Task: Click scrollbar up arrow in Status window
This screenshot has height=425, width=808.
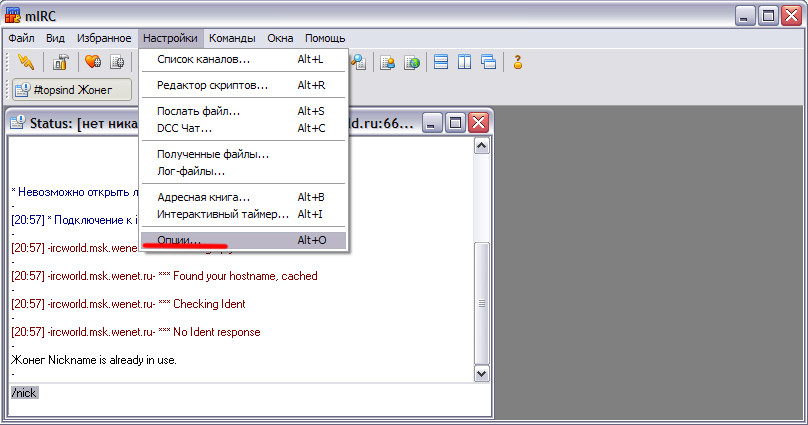Action: [x=481, y=146]
